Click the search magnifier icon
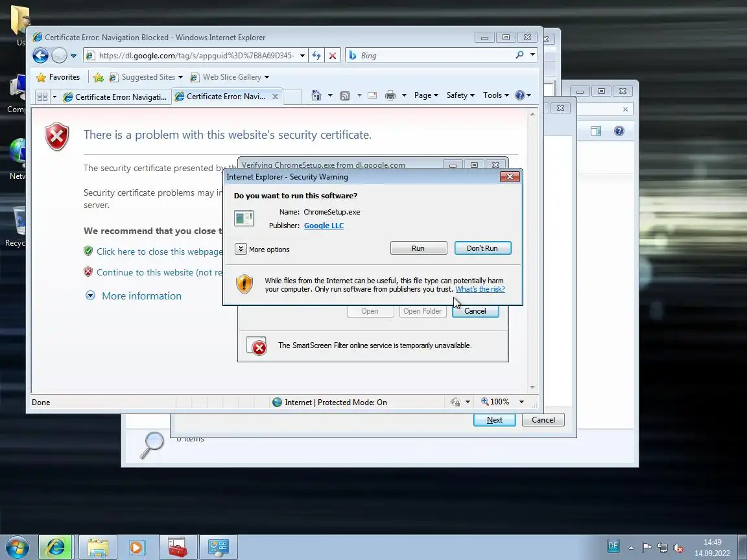 click(520, 55)
